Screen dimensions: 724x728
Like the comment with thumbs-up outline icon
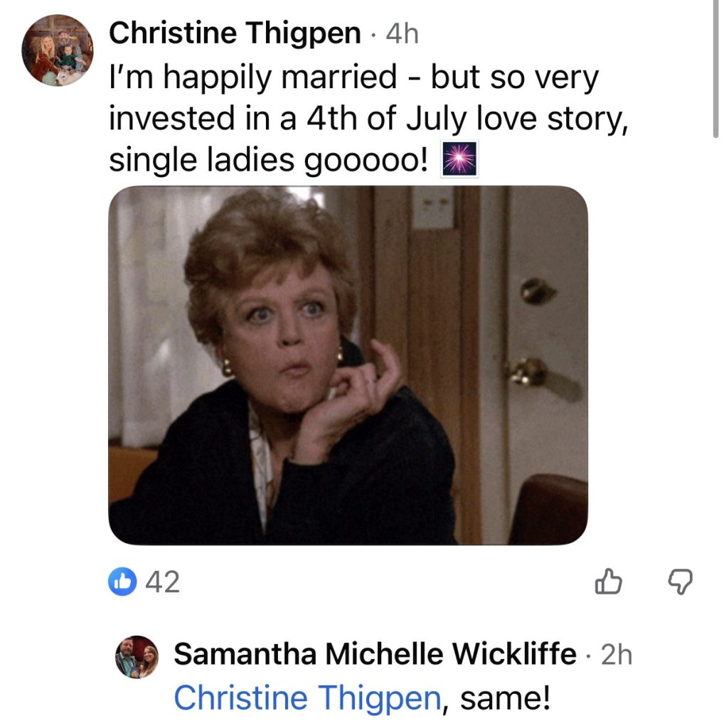click(608, 582)
